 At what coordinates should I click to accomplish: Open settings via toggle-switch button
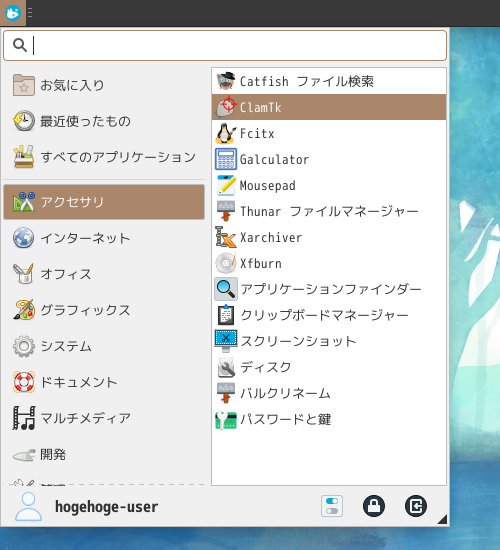[332, 506]
